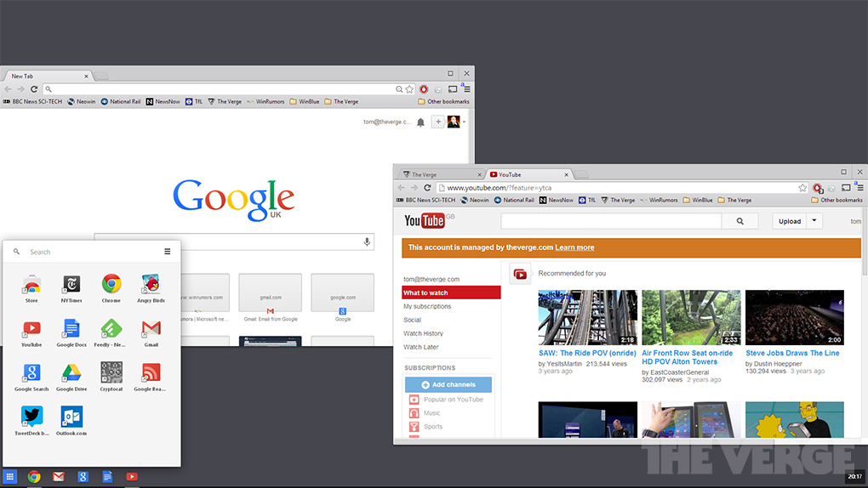Image resolution: width=868 pixels, height=488 pixels.
Task: Open Cryptocat app in launcher
Action: pos(111,377)
